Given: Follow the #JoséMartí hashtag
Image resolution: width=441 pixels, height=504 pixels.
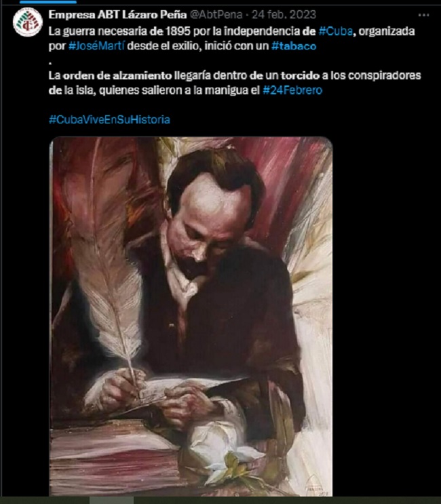Looking at the screenshot, I should click(x=96, y=46).
